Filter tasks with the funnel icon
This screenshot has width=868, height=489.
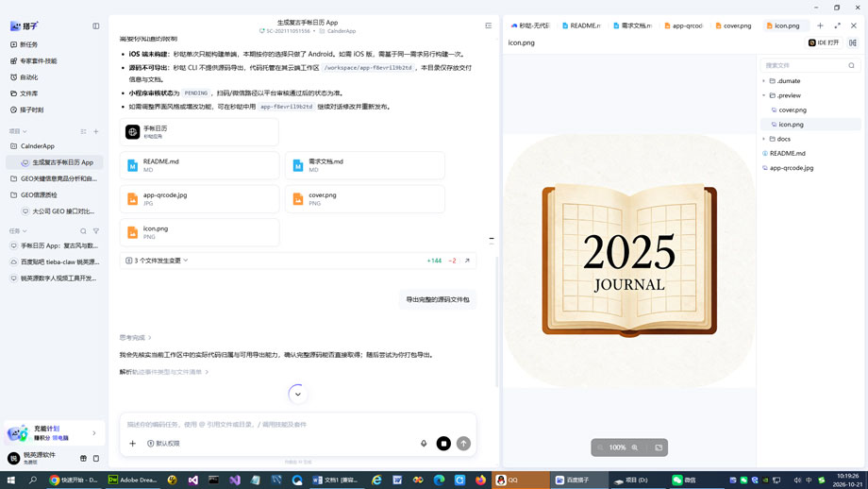tap(96, 231)
